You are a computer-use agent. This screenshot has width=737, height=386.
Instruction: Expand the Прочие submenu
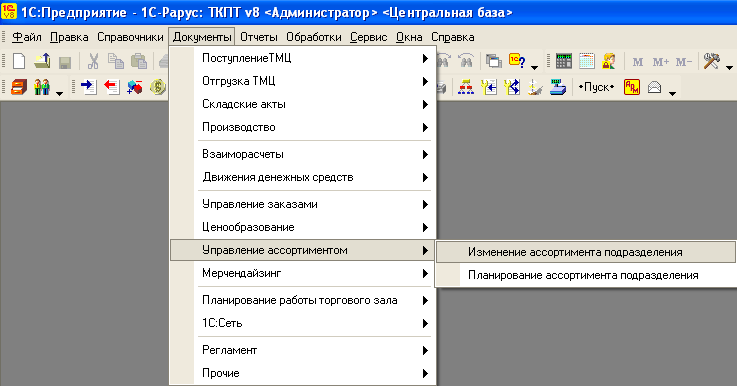303,373
